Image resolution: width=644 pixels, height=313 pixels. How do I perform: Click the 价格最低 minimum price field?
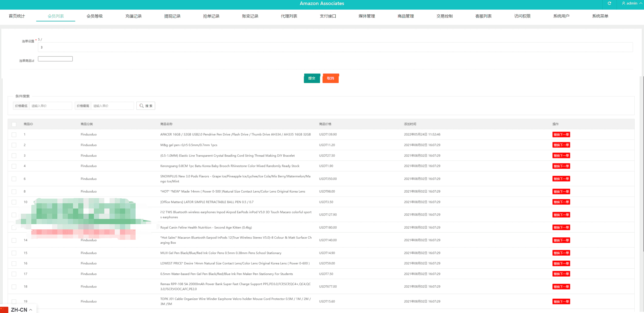[50, 106]
